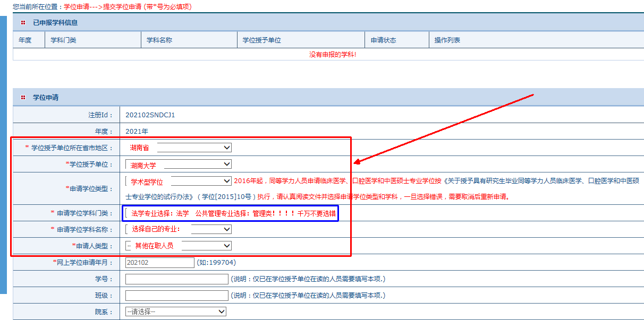Focus the 学号 text input
Screen dimensions: 644x320
pos(176,279)
